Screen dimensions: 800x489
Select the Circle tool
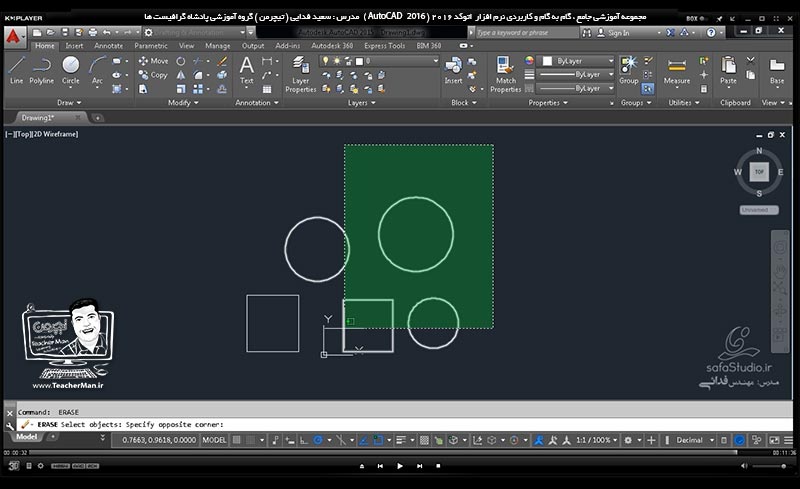pyautogui.click(x=70, y=70)
